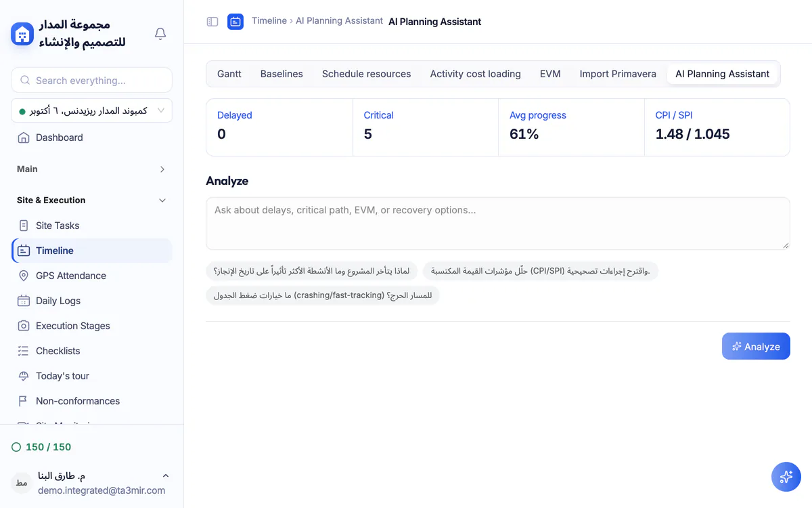The image size is (812, 508).
Task: Click the Daily Logs calendar icon
Action: 24,301
